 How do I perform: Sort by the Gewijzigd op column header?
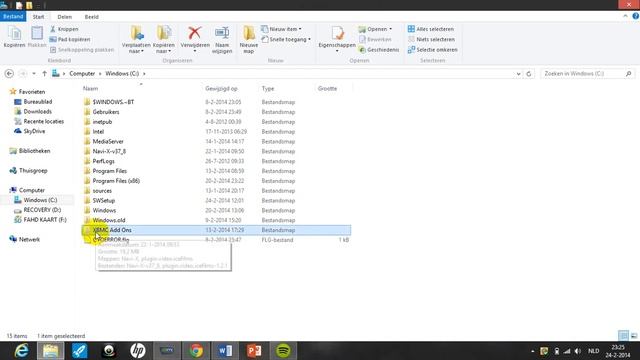pyautogui.click(x=221, y=88)
